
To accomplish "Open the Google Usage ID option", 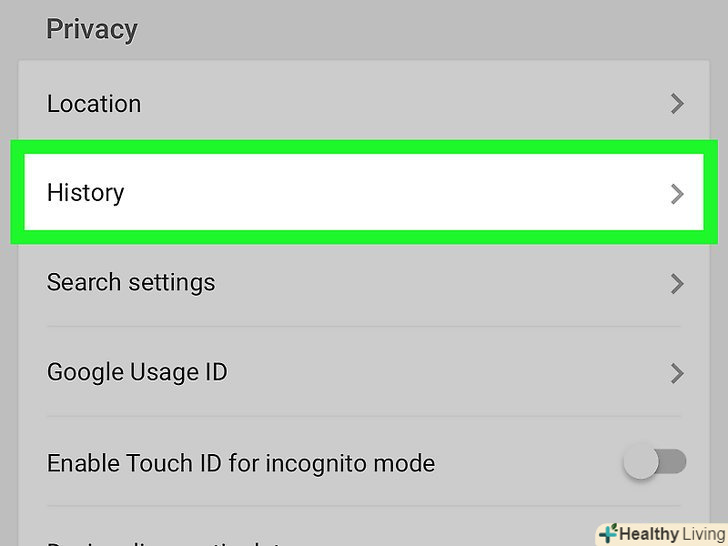I will tap(137, 373).
